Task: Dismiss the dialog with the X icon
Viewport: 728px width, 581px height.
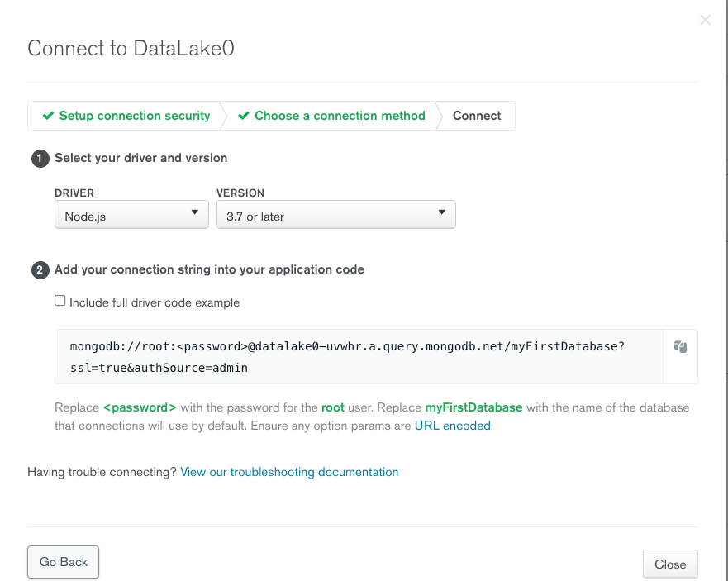Action: tap(705, 20)
